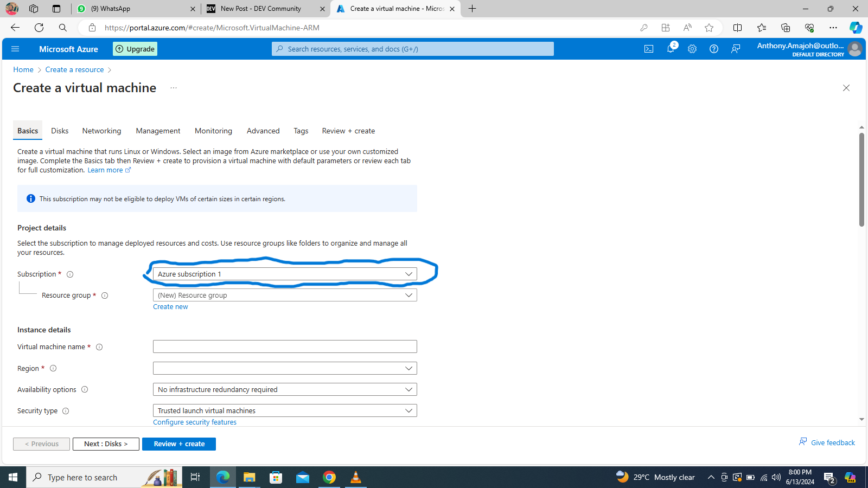The width and height of the screenshot is (868, 488).
Task: Open Cloud Shell from the Azure header
Action: pos(649,49)
